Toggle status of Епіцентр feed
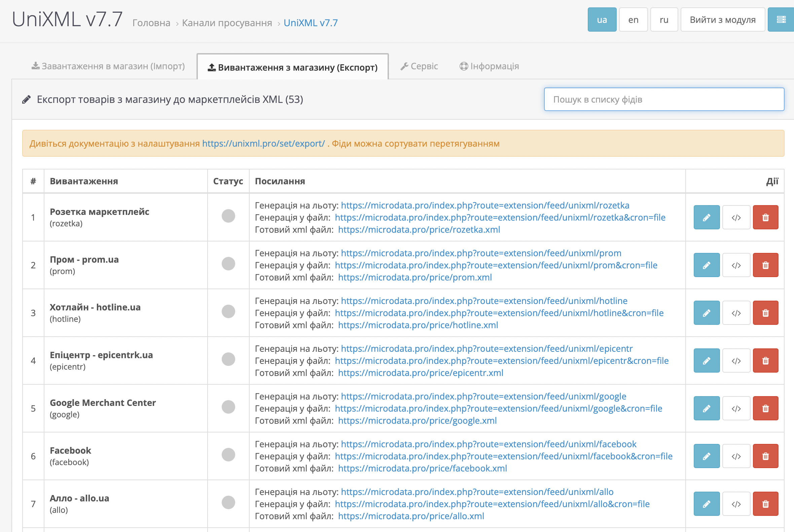 (228, 359)
